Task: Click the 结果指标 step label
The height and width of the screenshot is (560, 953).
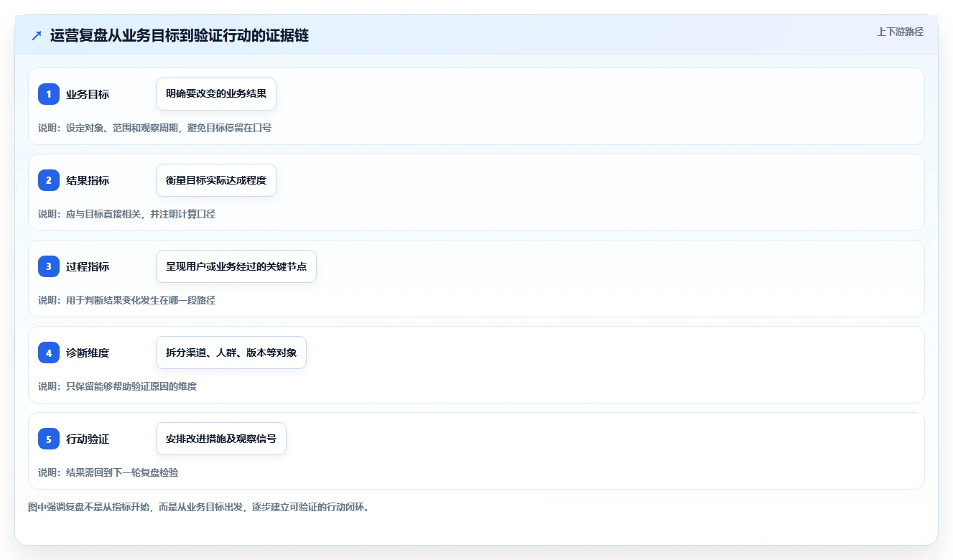Action: 88,180
